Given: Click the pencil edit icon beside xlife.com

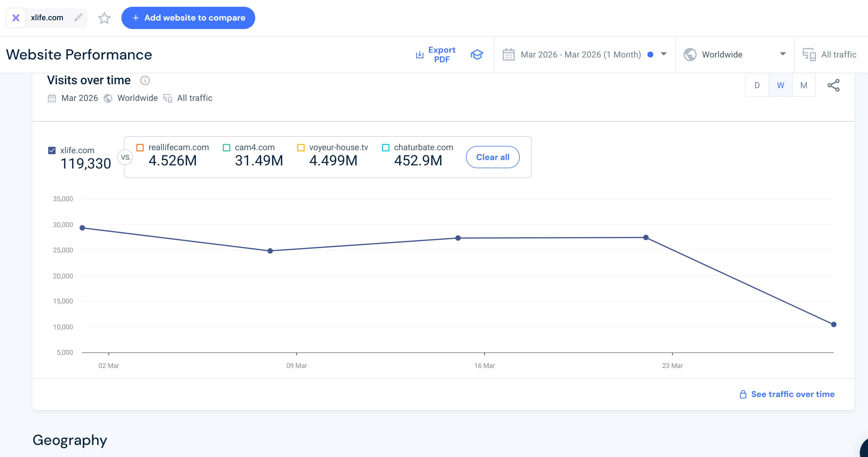Looking at the screenshot, I should point(78,17).
